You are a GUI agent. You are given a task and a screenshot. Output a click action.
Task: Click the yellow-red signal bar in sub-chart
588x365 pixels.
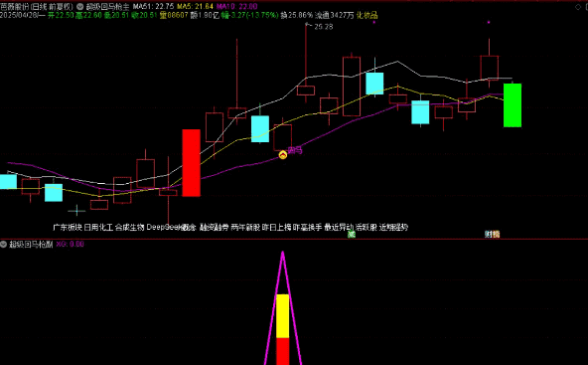pos(283,329)
